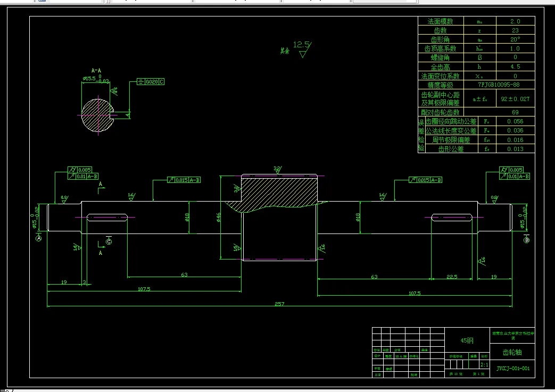Image resolution: width=555 pixels, height=392 pixels.
Task: Click the school name text in title block
Action: [513, 335]
